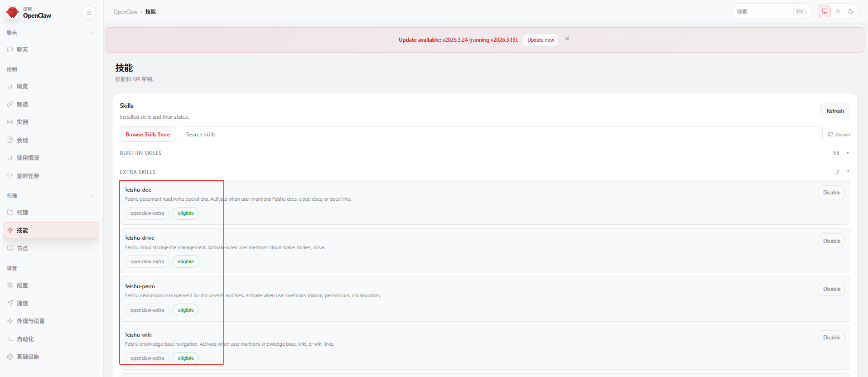Click the feishu-wiki skill name
The width and height of the screenshot is (868, 377).
coord(139,335)
